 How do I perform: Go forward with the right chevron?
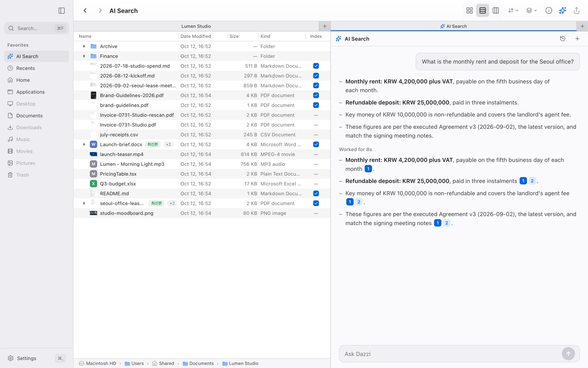pyautogui.click(x=100, y=11)
